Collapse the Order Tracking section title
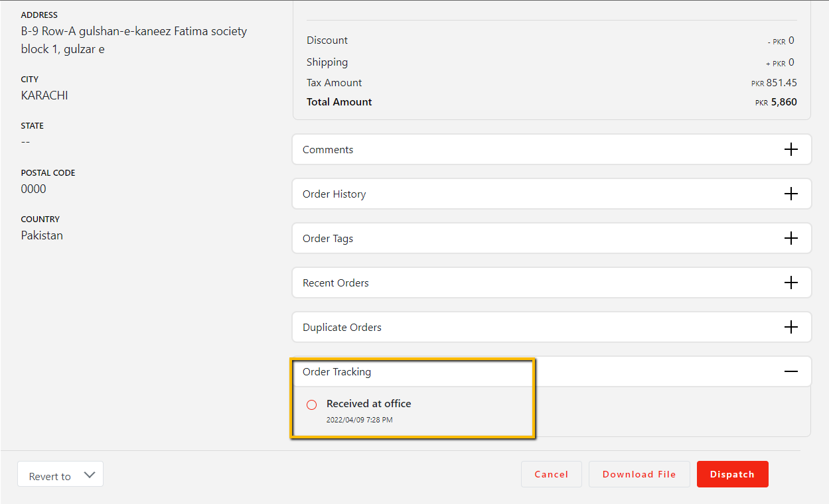This screenshot has width=829, height=504. click(x=337, y=372)
